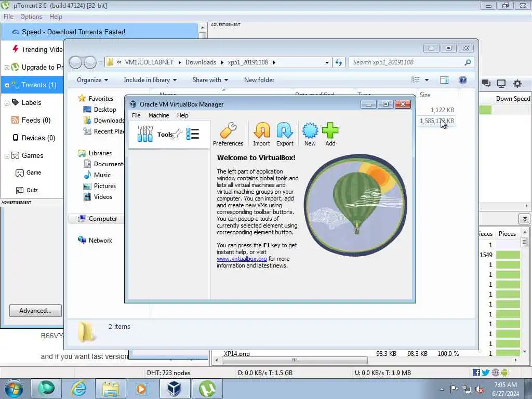Open the Tools list menu icon
The height and width of the screenshot is (399, 532).
[193, 134]
